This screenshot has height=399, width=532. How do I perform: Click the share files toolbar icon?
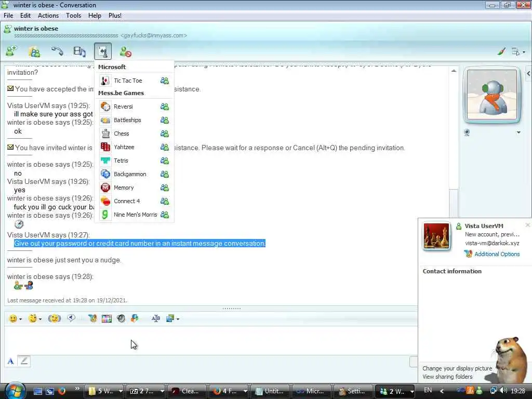click(x=34, y=51)
